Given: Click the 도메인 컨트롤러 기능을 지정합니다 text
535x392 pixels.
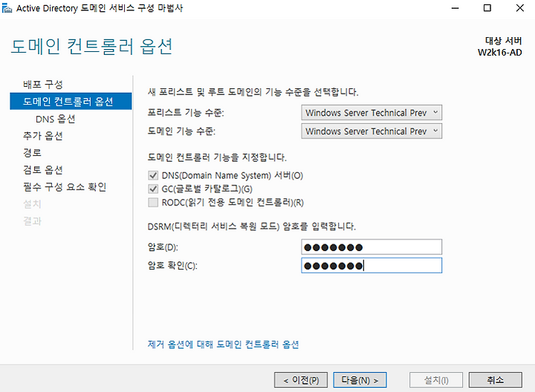Looking at the screenshot, I should click(x=217, y=157).
